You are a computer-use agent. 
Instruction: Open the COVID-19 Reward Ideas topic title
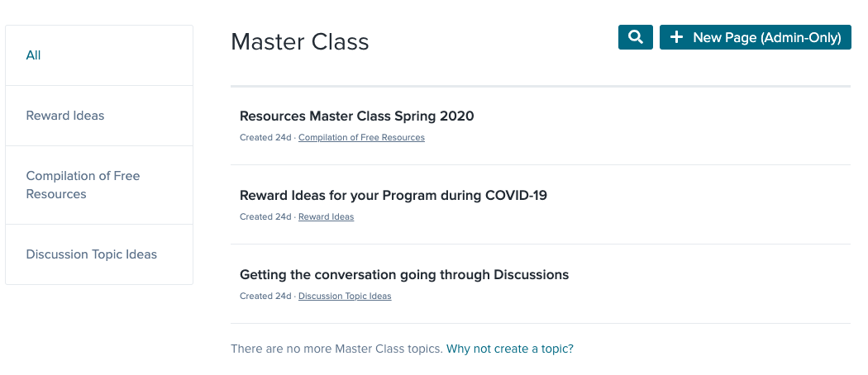point(393,196)
